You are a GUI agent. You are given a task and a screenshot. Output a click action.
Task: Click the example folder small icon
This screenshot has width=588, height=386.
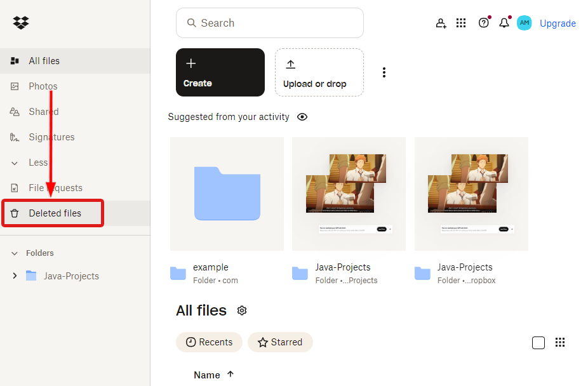tap(178, 274)
